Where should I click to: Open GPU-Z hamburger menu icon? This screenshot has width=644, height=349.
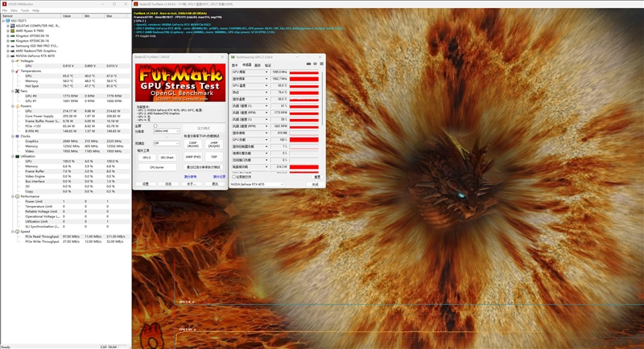point(321,64)
